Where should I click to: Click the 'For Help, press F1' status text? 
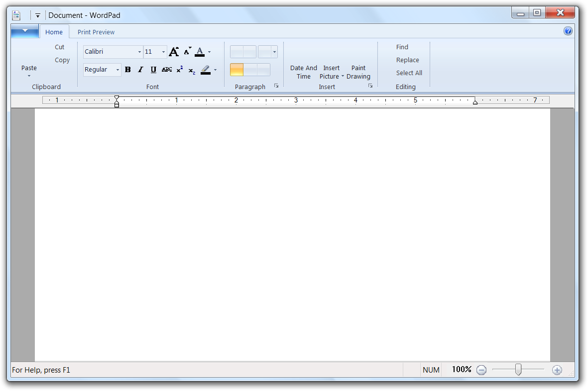pyautogui.click(x=41, y=370)
